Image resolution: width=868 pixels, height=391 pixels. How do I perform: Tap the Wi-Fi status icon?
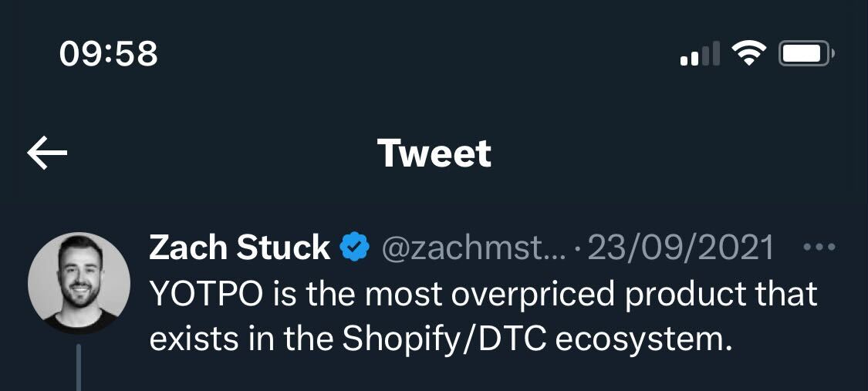(x=748, y=54)
